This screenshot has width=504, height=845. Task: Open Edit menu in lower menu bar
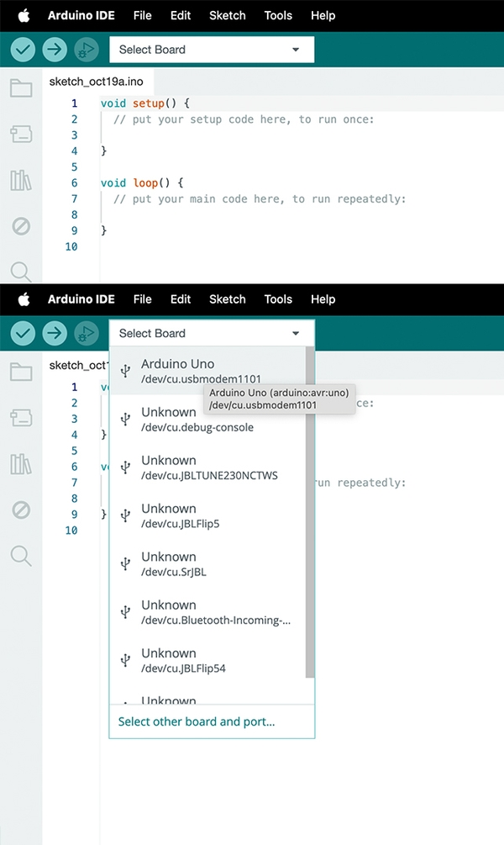click(x=181, y=299)
